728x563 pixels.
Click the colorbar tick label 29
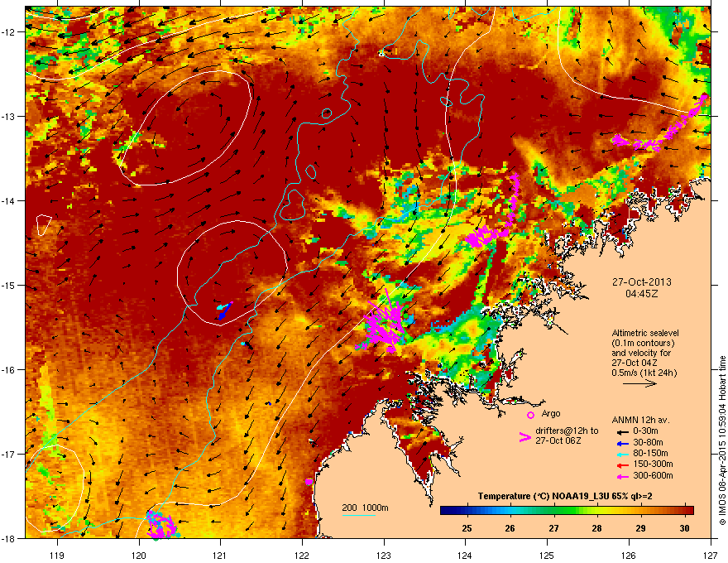click(x=640, y=528)
